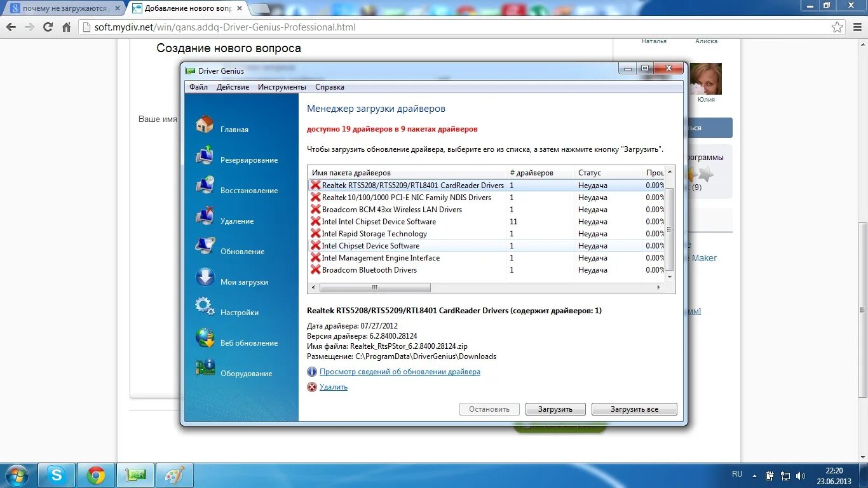The image size is (868, 488).
Task: Bookmark the page with the star icon
Action: [837, 27]
